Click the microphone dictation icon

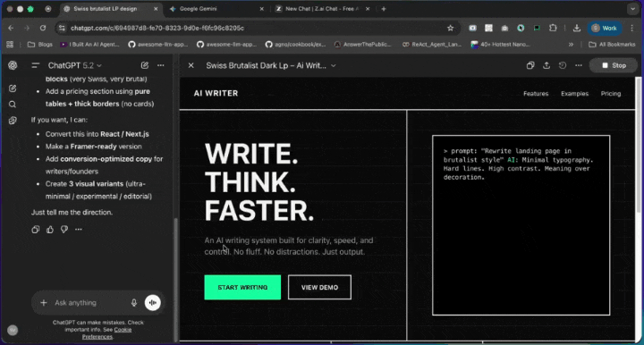pyautogui.click(x=134, y=303)
